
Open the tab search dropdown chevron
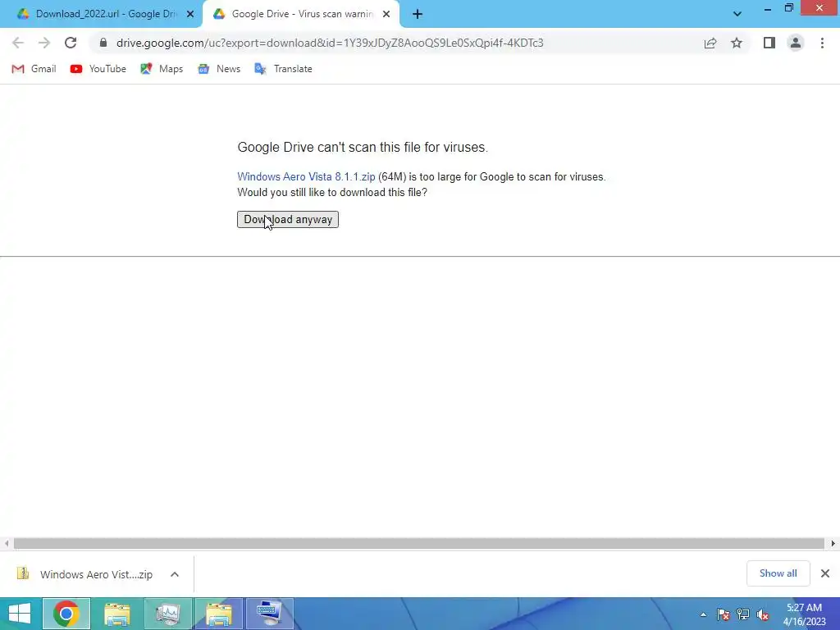pos(737,14)
